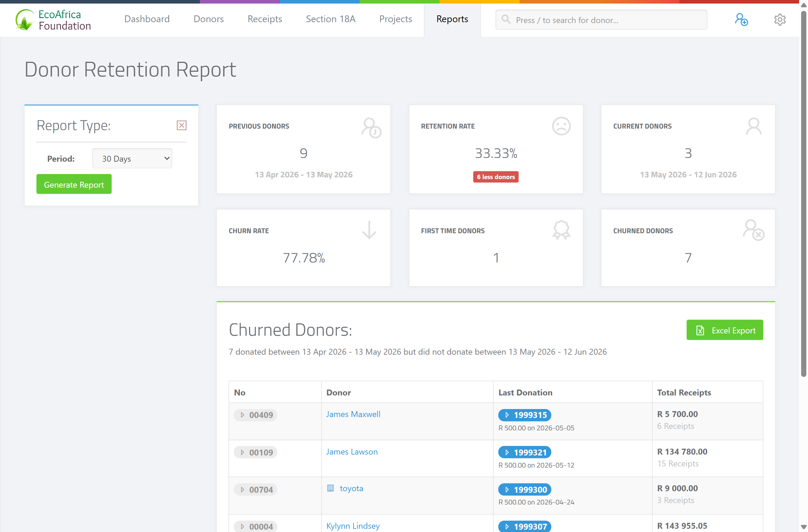Click the 6 less donors badge
The width and height of the screenshot is (808, 532).
click(496, 177)
